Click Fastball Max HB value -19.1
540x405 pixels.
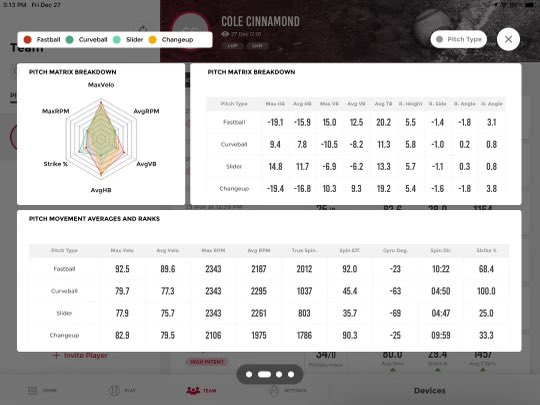pyautogui.click(x=275, y=122)
